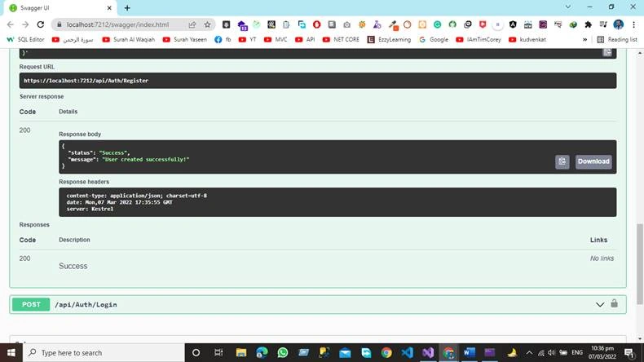Download the response body
644x362 pixels.
click(x=593, y=161)
